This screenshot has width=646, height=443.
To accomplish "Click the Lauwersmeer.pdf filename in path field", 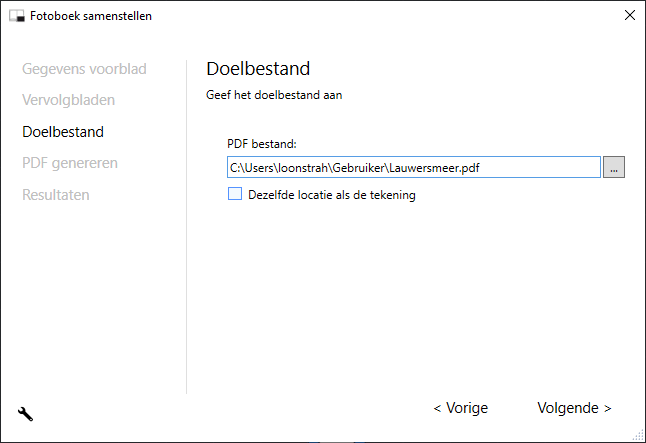I will pos(437,168).
